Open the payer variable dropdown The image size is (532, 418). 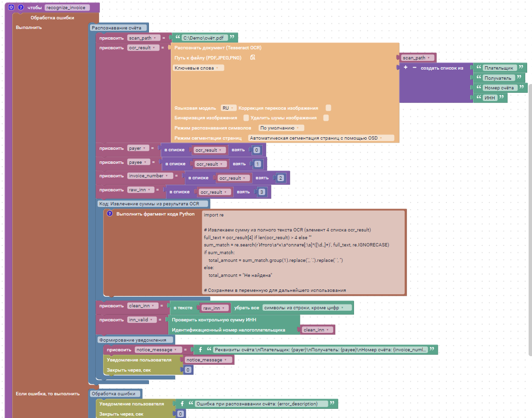click(x=138, y=148)
